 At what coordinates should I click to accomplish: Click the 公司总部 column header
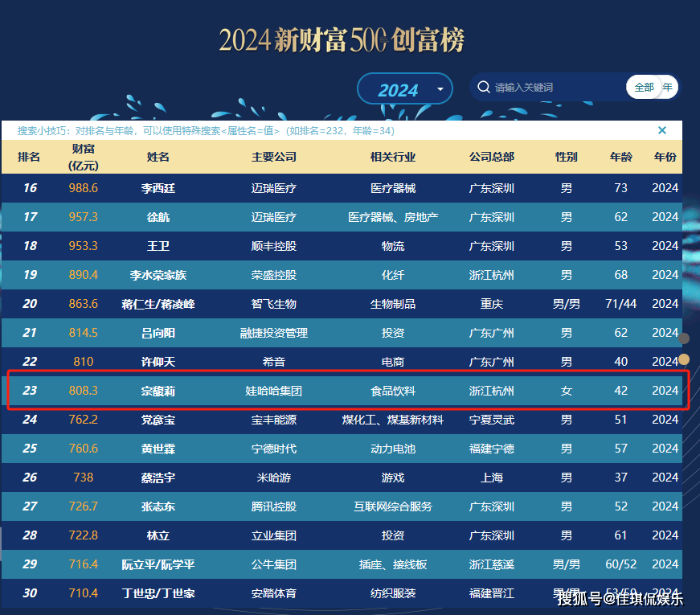[492, 157]
